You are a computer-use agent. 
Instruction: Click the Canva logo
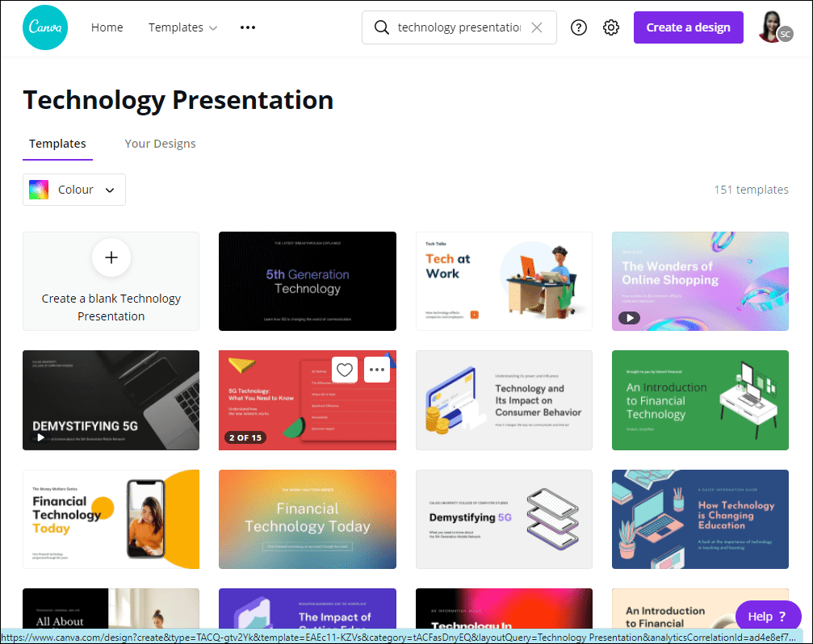(x=44, y=27)
